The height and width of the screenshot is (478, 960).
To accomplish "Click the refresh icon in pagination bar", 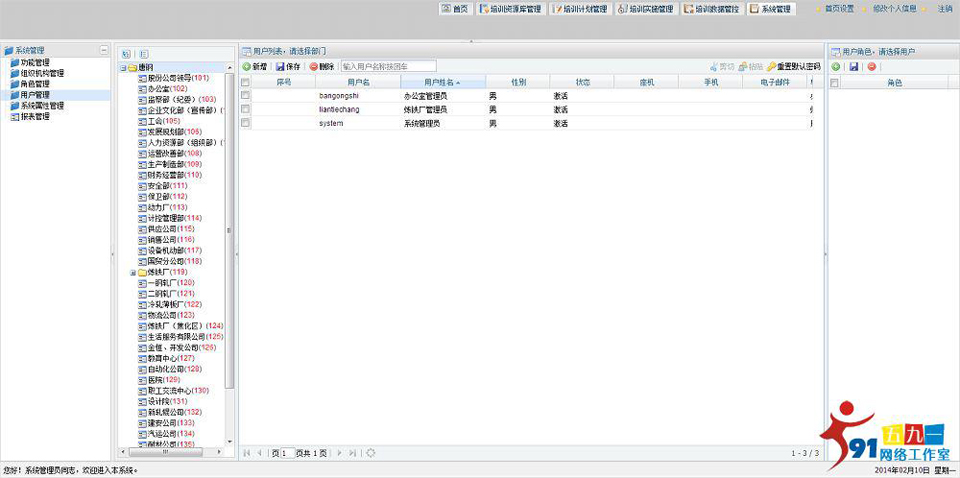I will 371,453.
